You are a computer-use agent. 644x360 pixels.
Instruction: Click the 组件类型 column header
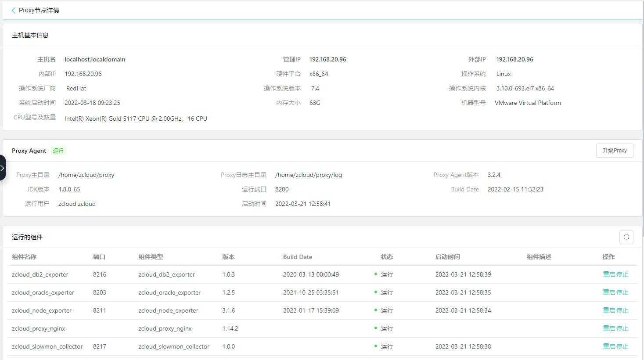pos(151,257)
